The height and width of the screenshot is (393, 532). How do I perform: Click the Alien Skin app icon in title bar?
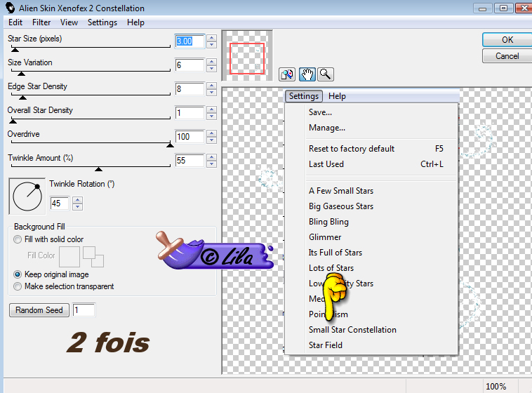pos(10,8)
